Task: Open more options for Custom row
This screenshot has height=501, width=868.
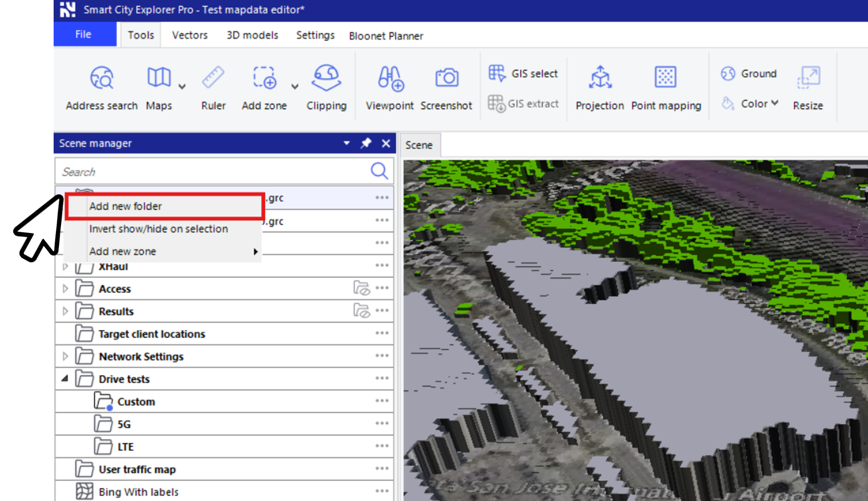Action: pyautogui.click(x=382, y=401)
